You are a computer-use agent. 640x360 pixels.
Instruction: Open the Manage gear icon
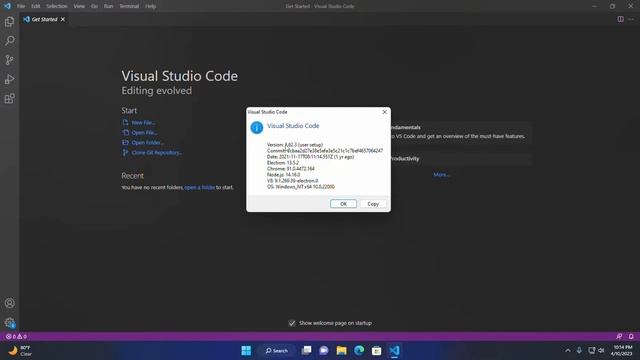point(9,323)
